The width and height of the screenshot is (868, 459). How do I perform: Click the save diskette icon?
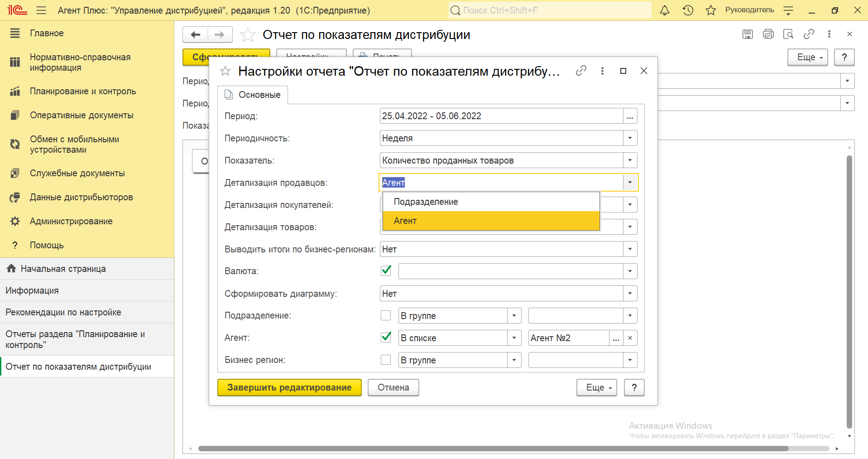point(748,34)
